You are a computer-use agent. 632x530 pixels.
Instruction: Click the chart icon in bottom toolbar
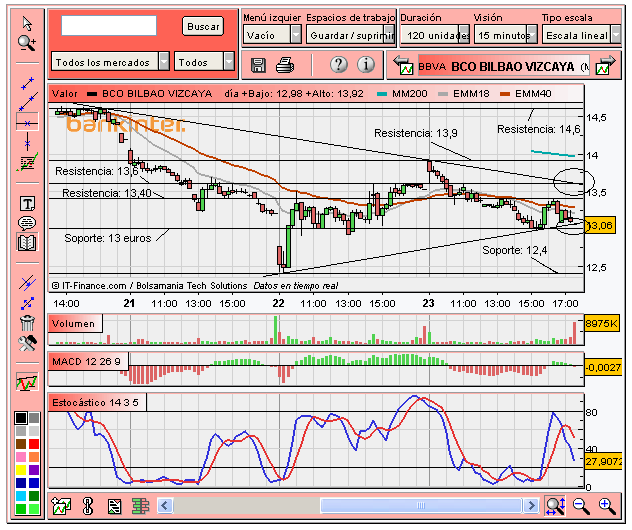[x=61, y=506]
